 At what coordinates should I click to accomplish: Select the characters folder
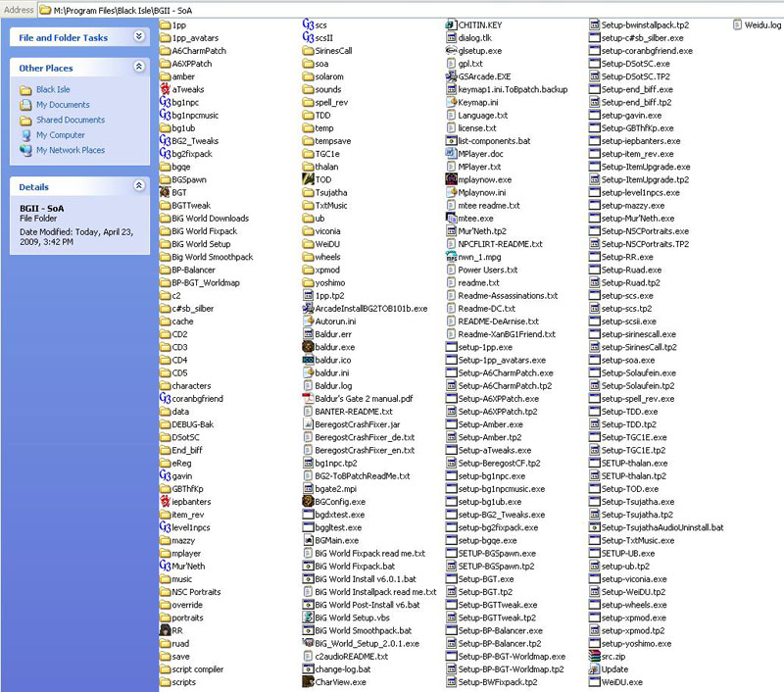[x=185, y=385]
